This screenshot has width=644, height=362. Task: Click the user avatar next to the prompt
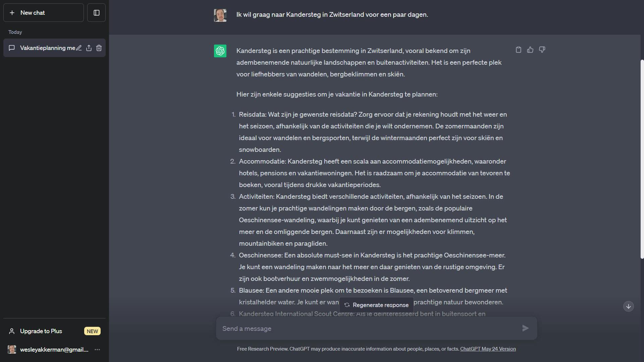(220, 15)
